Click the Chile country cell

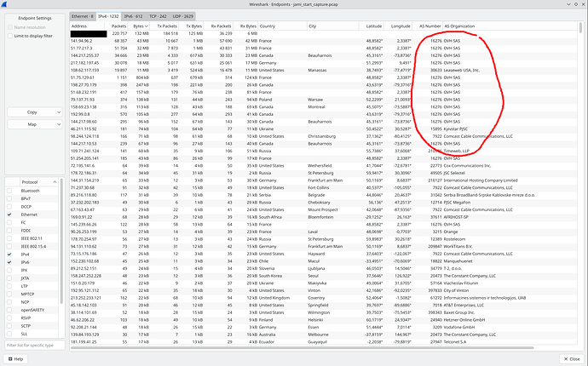pos(263,261)
